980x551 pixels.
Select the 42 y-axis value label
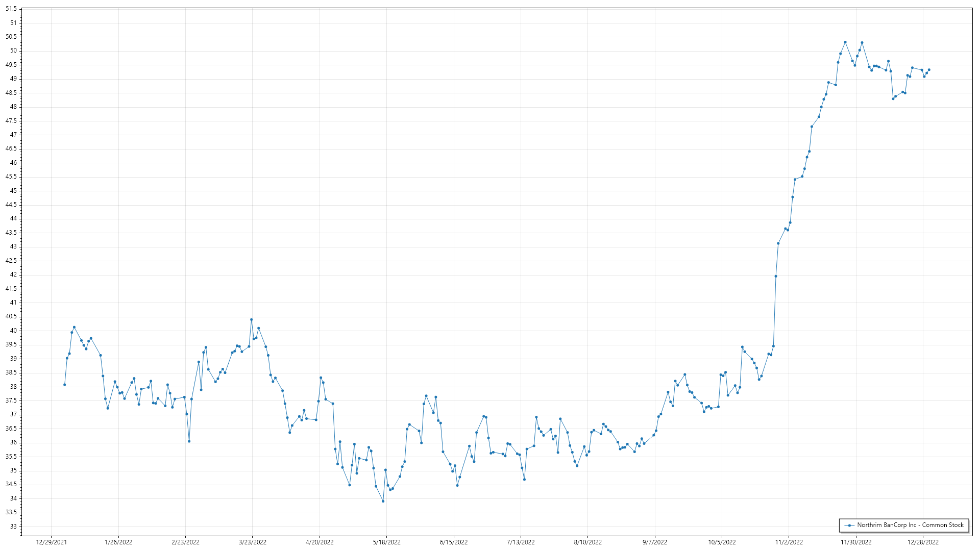coord(13,274)
